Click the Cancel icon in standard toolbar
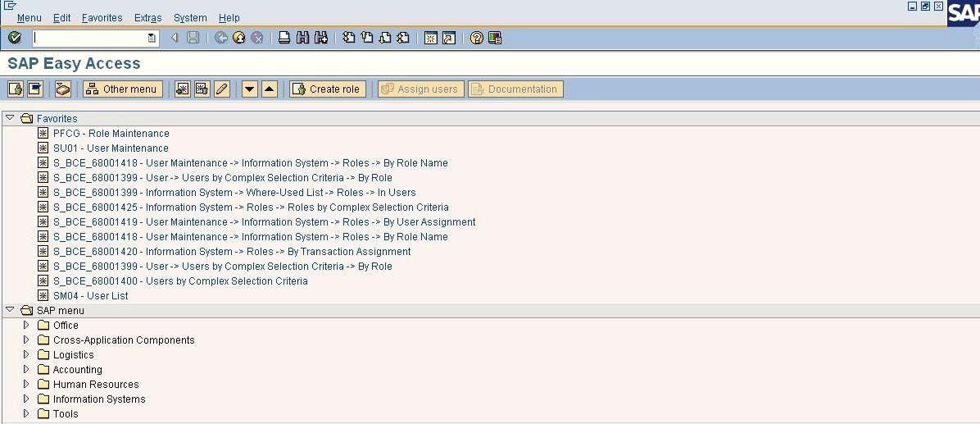The width and height of the screenshot is (980, 424). 256,39
